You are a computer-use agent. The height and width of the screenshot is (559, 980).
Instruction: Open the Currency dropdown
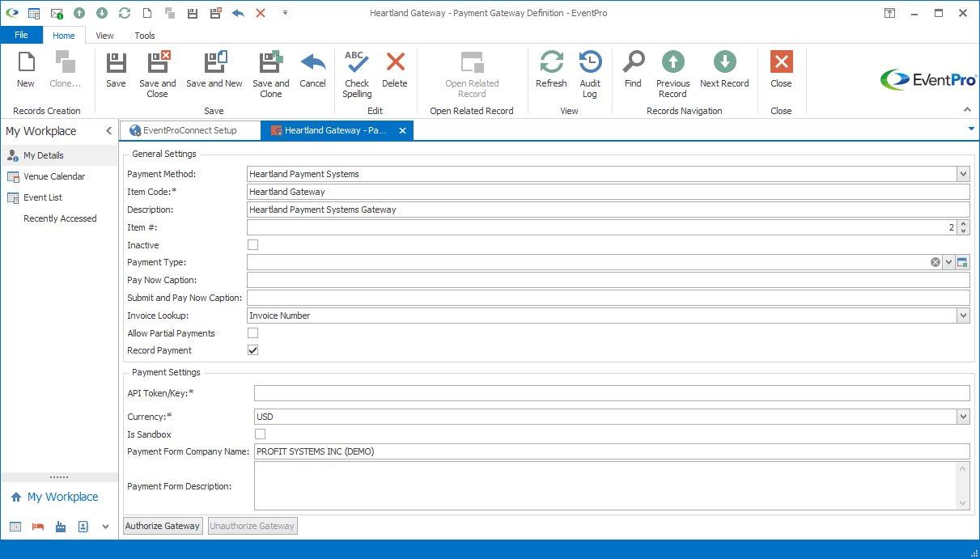(x=963, y=417)
